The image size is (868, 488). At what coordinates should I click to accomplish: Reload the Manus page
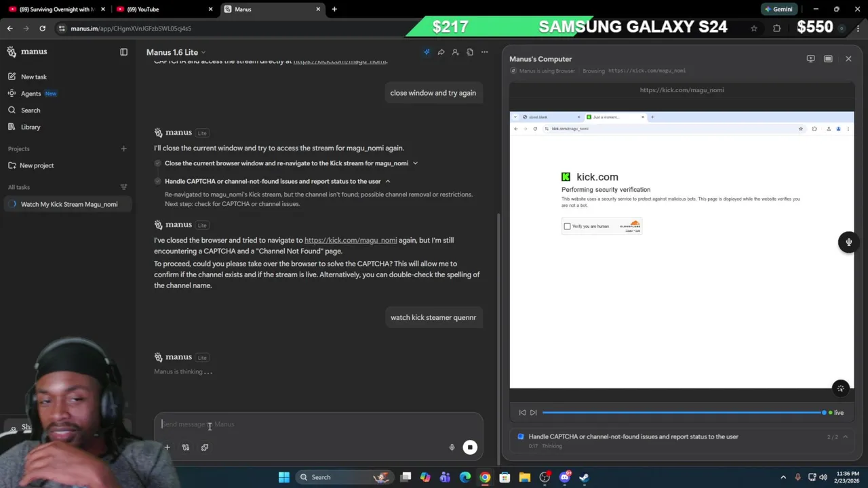(x=42, y=28)
